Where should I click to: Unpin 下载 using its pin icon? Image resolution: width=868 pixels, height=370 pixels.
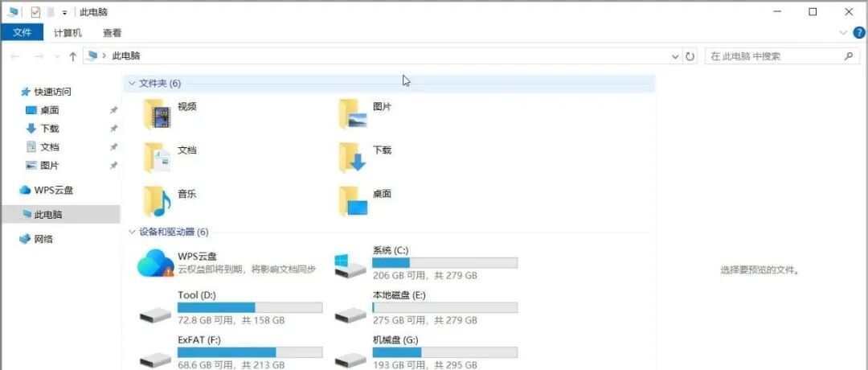click(x=113, y=129)
